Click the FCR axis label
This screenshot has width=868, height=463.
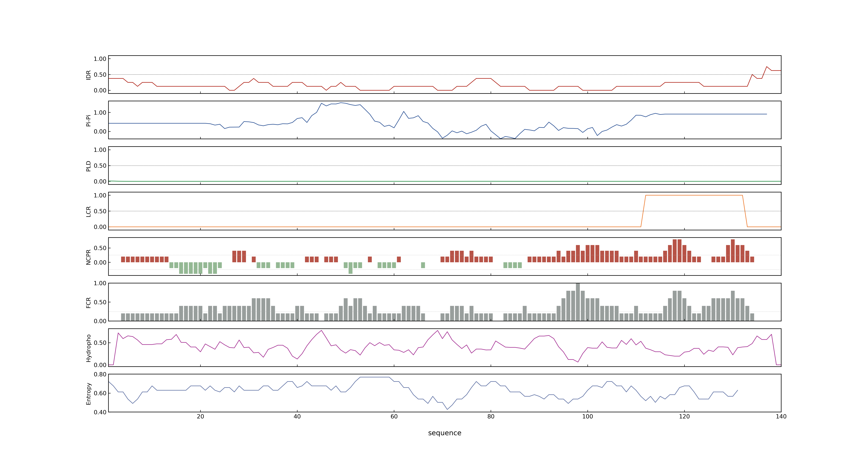[x=88, y=302]
